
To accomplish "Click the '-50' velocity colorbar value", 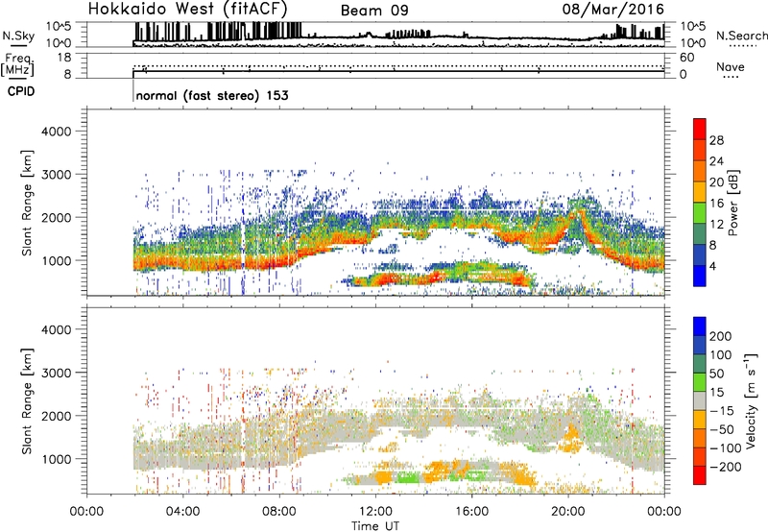I will click(x=722, y=429).
